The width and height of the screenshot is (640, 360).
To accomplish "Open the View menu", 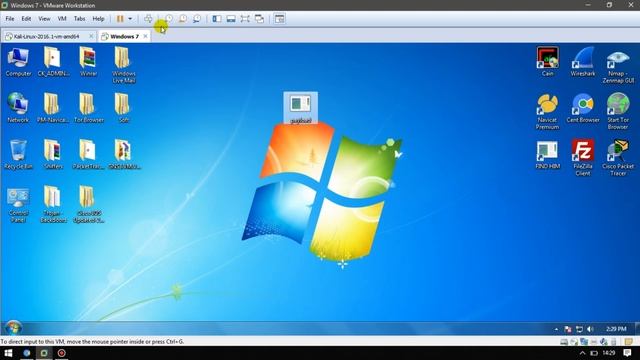I will 44,19.
